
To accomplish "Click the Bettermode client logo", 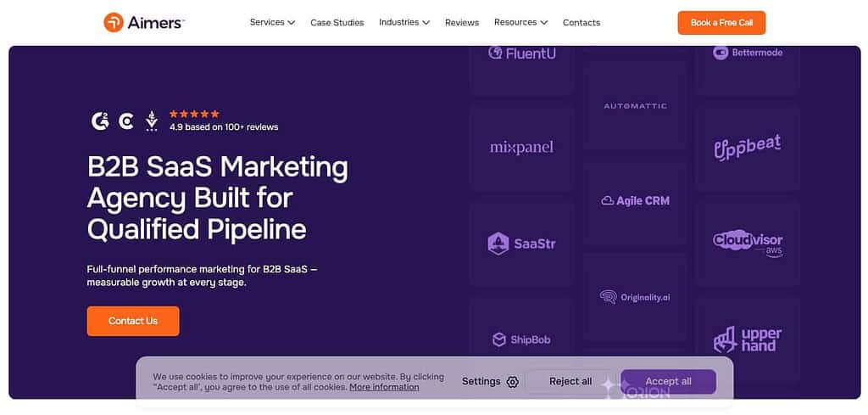I will [748, 53].
